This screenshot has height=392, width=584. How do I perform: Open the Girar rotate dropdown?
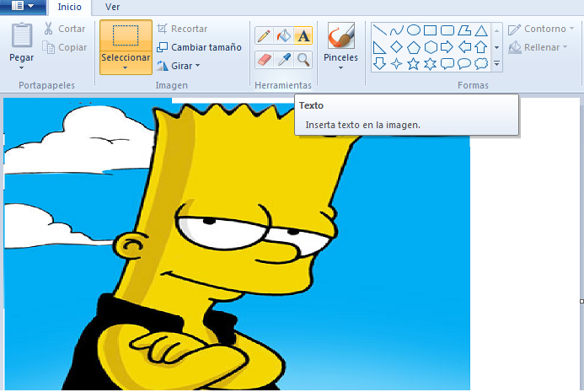pyautogui.click(x=197, y=66)
